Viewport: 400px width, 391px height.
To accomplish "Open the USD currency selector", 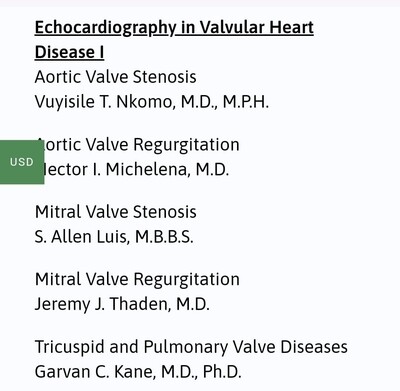I will (x=22, y=162).
